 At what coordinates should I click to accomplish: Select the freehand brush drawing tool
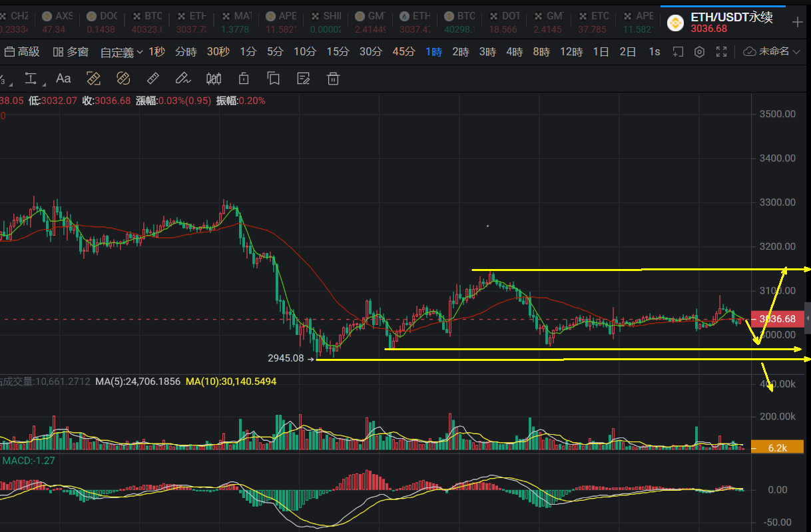click(x=182, y=79)
